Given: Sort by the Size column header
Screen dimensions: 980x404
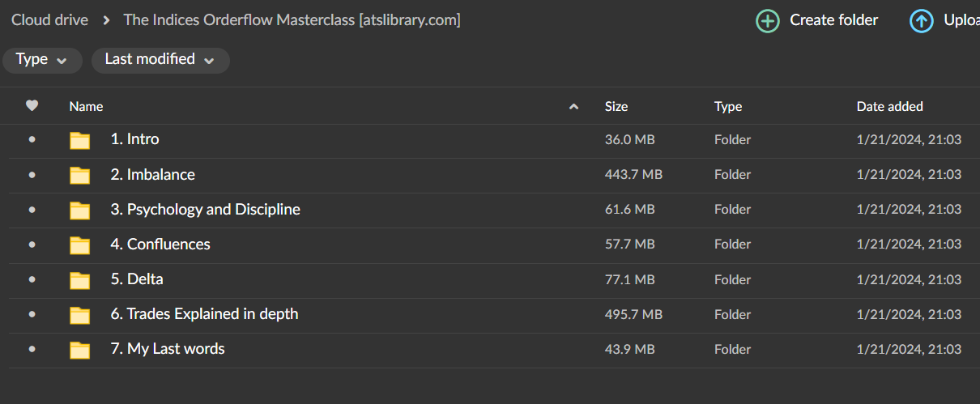Looking at the screenshot, I should 616,106.
